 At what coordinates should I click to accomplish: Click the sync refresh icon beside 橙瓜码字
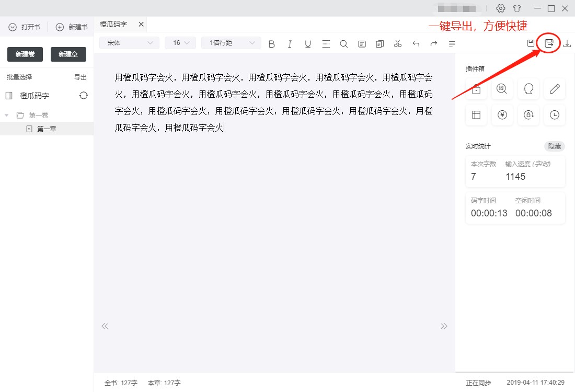point(84,96)
